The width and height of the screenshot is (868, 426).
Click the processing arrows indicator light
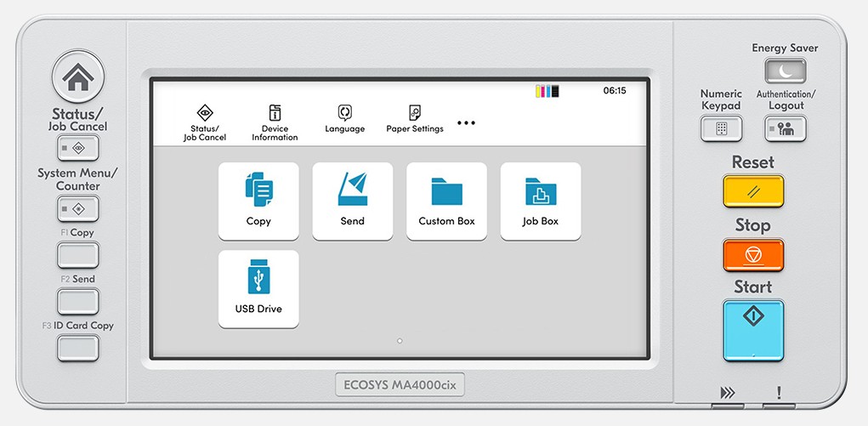728,406
